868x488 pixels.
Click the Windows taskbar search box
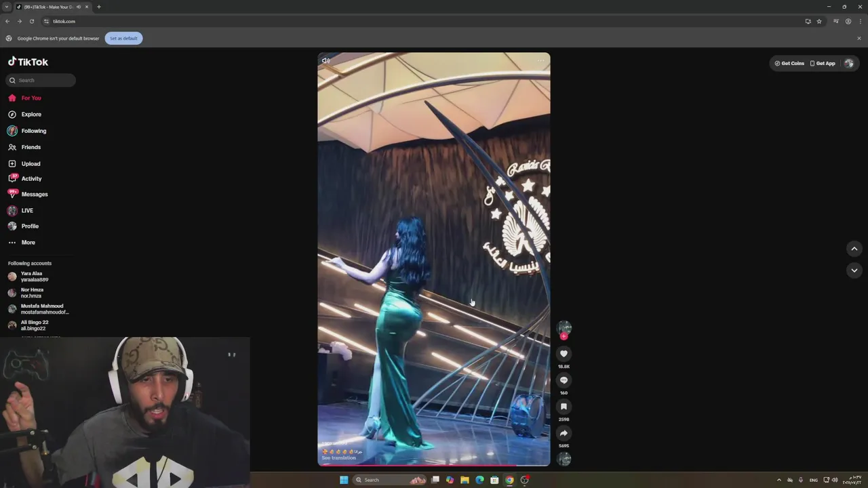390,480
